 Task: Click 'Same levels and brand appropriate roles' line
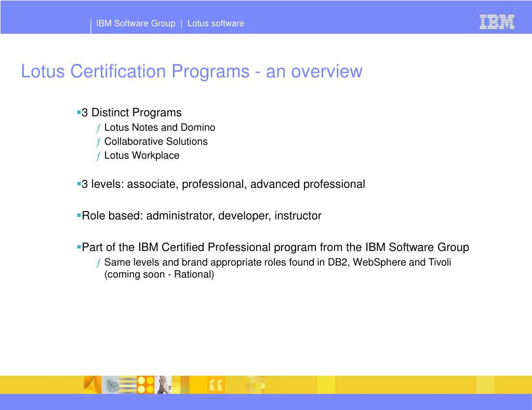(277, 262)
